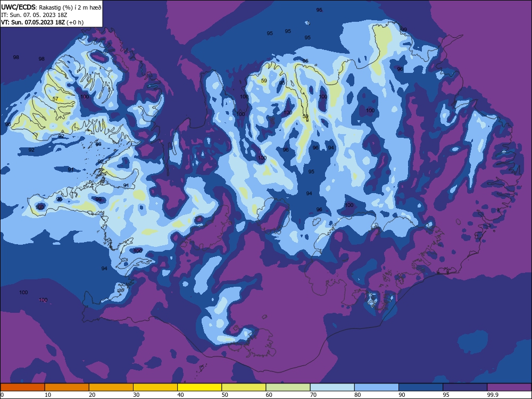532x399 pixels.
Task: Click the yellow-green 50–60 legend swatch
Action: coord(244,387)
